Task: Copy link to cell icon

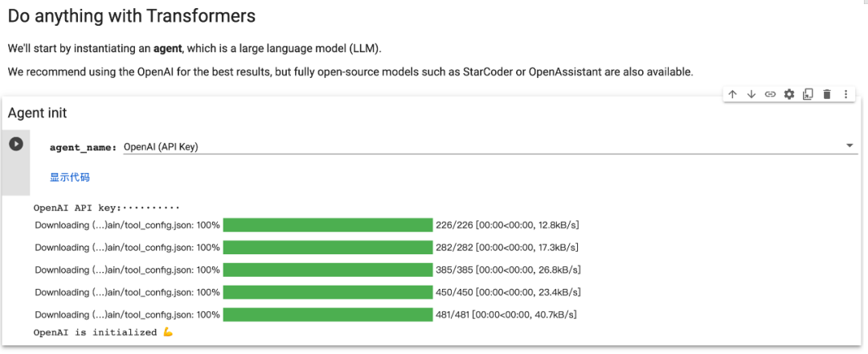Action: [770, 94]
